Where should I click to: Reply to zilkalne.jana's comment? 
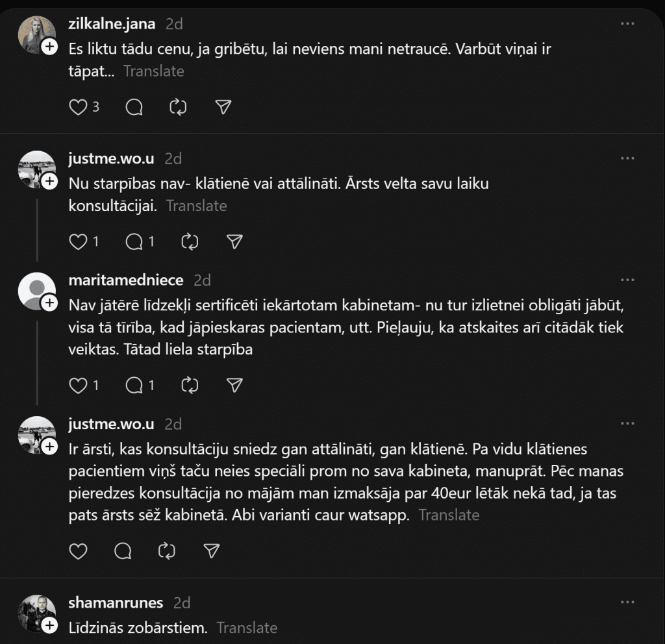(134, 107)
